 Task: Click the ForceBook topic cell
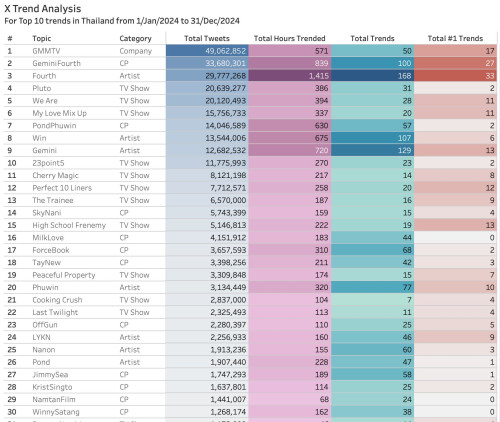pyautogui.click(x=51, y=250)
